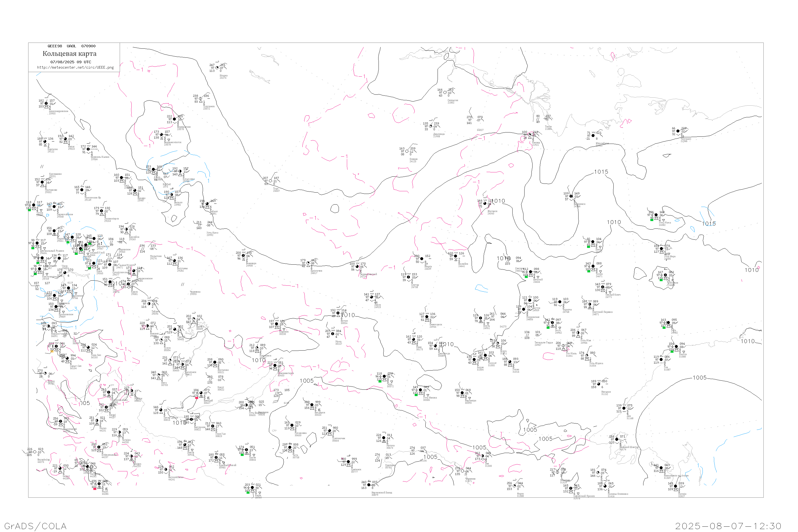Screen dimensions: 798x532
Task: Click the 2025-08-07-12:30 timestamp
Action: pyautogui.click(x=728, y=526)
